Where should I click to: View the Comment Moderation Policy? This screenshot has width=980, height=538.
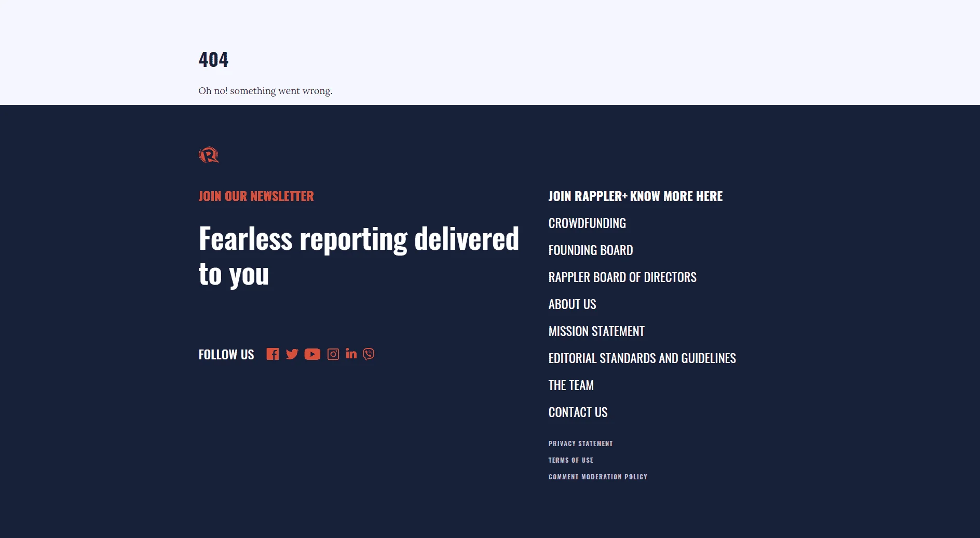click(x=597, y=477)
